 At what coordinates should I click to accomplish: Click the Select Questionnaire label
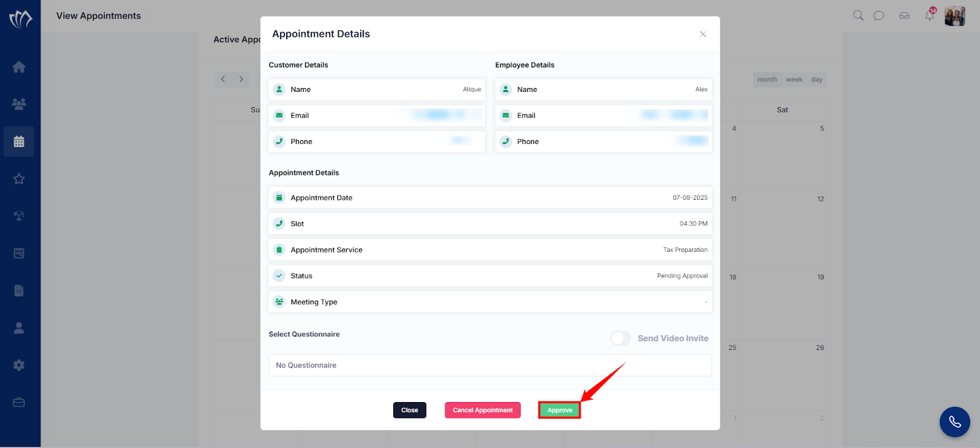pos(304,335)
